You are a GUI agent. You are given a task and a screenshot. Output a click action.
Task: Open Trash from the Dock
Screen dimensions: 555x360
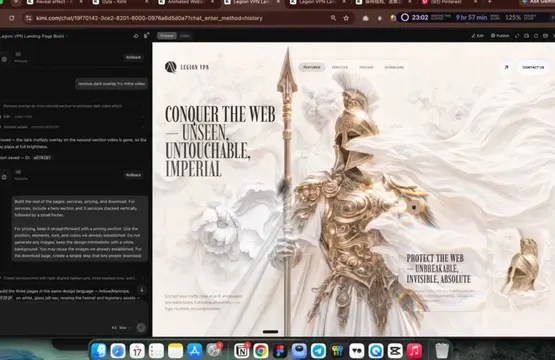click(442, 351)
